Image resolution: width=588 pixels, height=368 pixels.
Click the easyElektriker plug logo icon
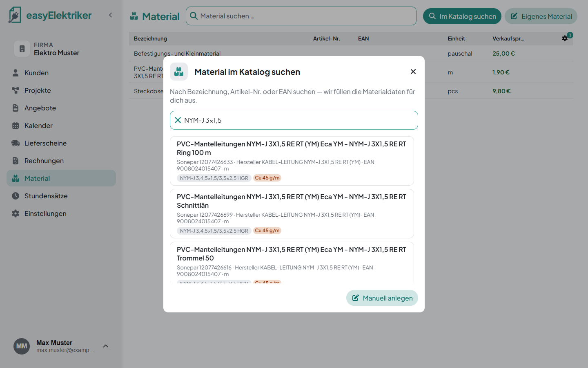tap(15, 15)
